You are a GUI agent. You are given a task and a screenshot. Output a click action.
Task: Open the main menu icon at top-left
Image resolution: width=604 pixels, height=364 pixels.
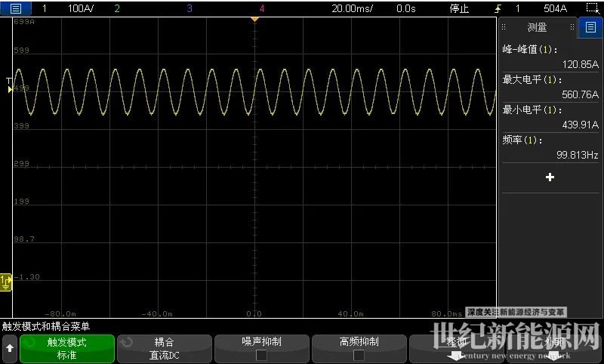tap(16, 9)
